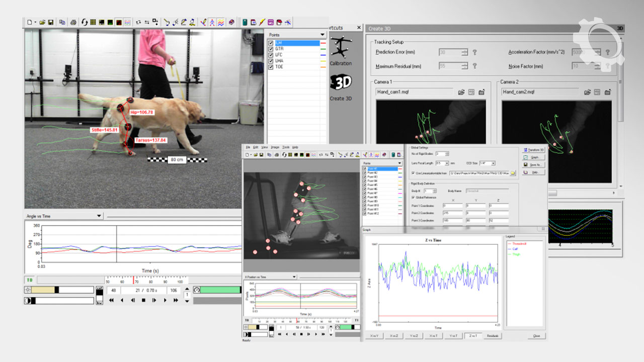The height and width of the screenshot is (362, 644).
Task: Click the stick figure icon in the top toolbar
Action: pyautogui.click(x=212, y=23)
